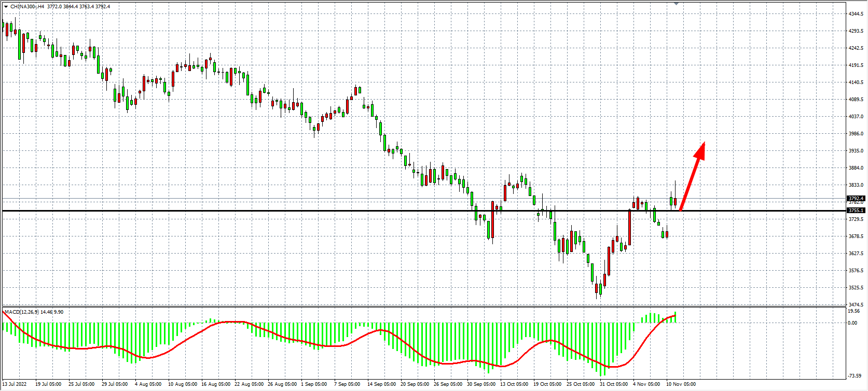Click the gray chart shift marker at top
The width and height of the screenshot is (868, 391).
(676, 4)
